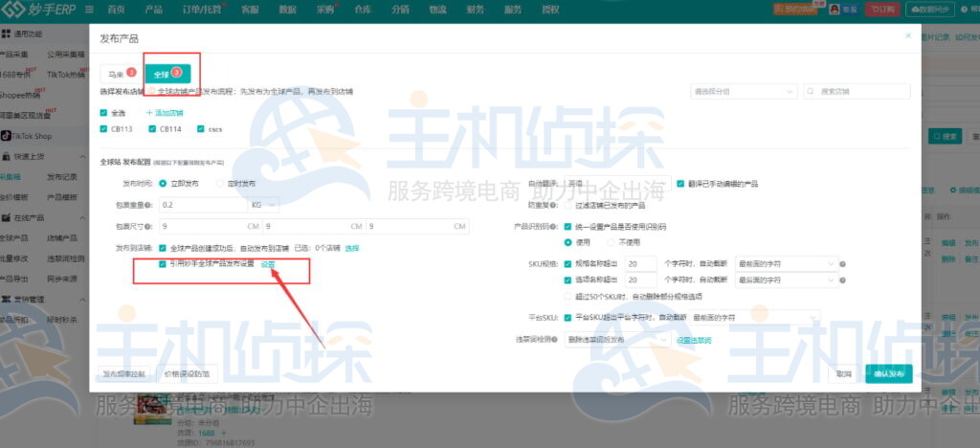Select the 定时发布 radio option
Image resolution: width=980 pixels, height=448 pixels.
[x=219, y=184]
